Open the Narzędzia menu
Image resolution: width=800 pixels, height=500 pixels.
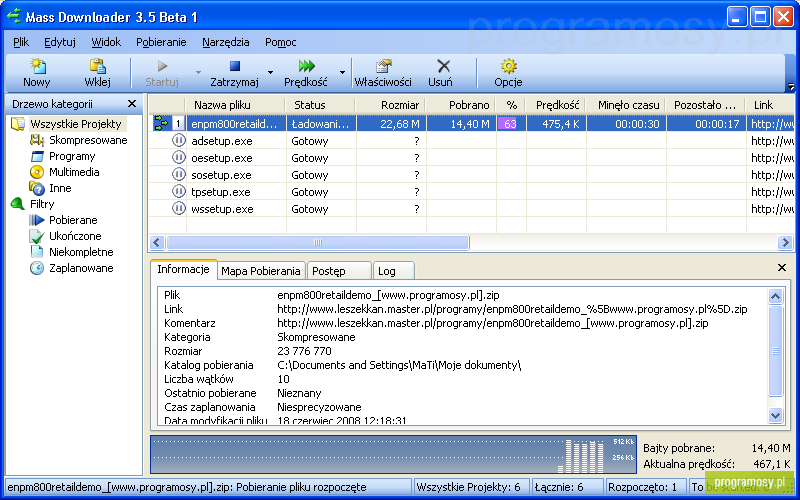coord(226,42)
